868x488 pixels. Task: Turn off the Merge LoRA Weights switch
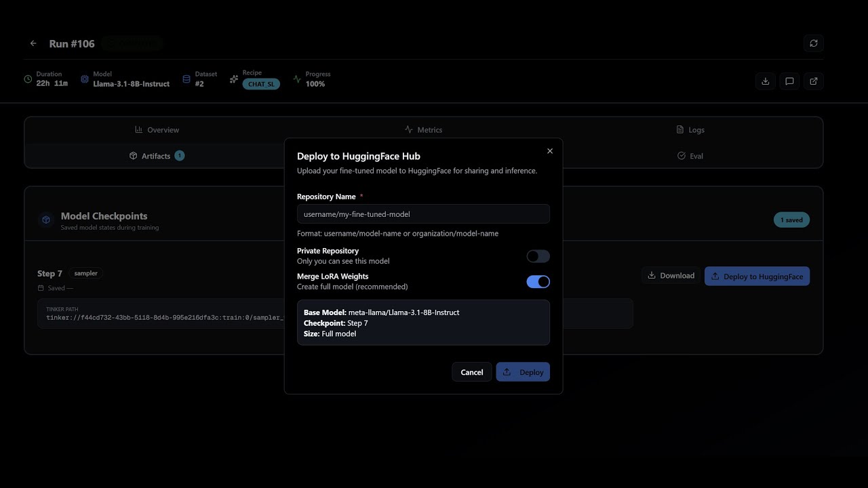(x=538, y=282)
